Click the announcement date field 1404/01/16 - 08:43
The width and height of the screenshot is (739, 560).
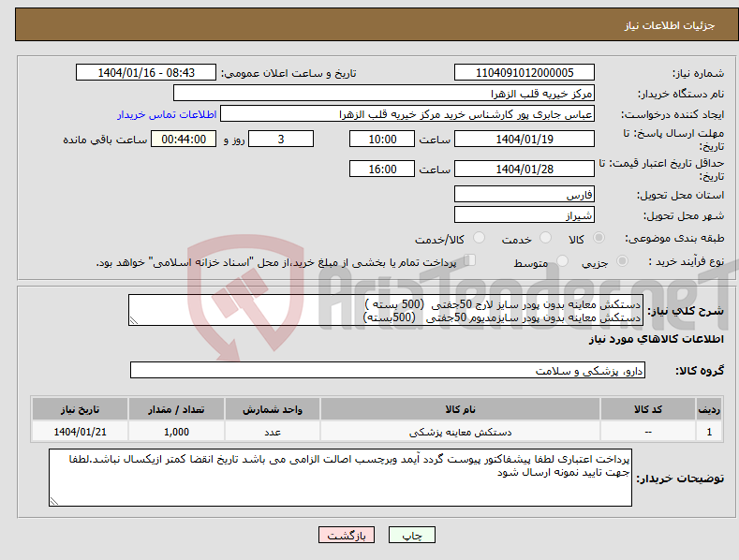(146, 73)
